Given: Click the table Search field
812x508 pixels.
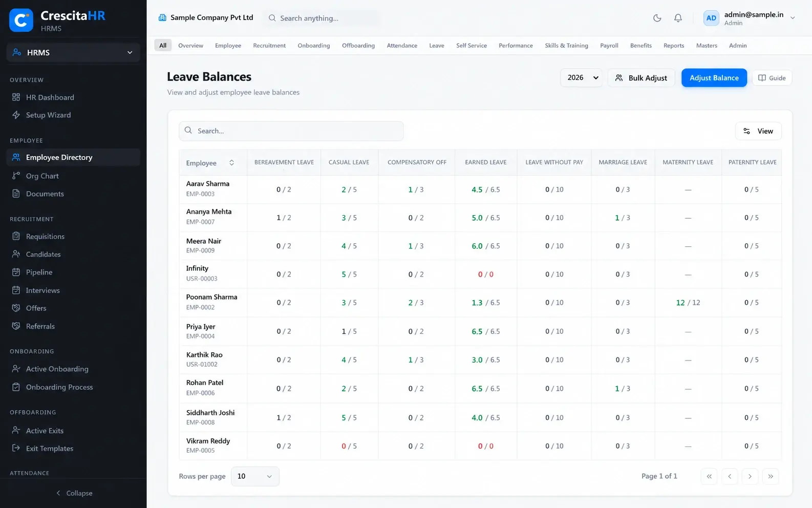Looking at the screenshot, I should tap(291, 131).
